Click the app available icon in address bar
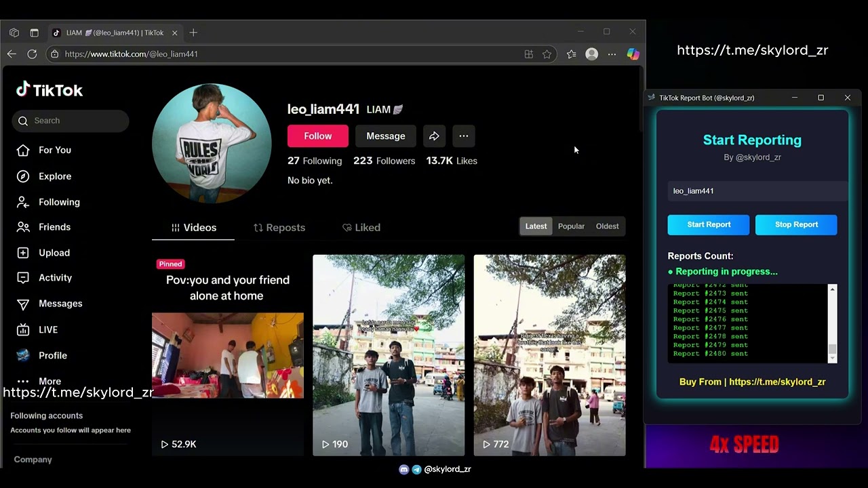 tap(528, 54)
